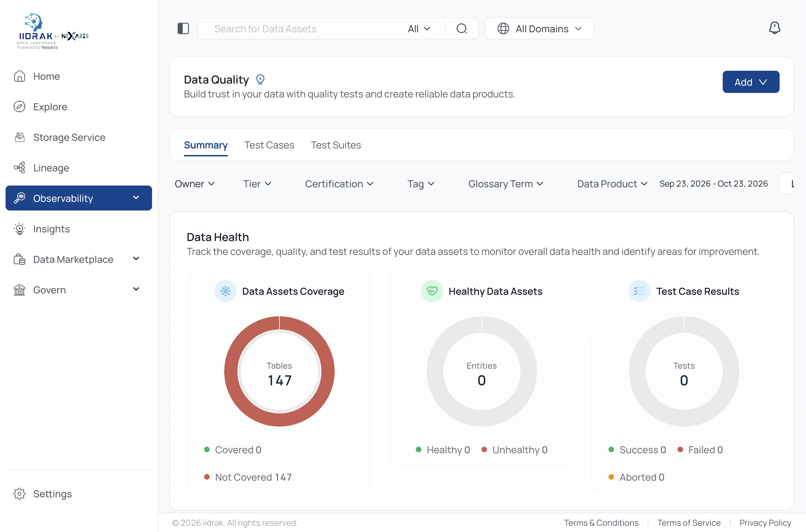Click the globe icon in All Domains
Viewport: 806px width, 532px height.
(x=503, y=28)
